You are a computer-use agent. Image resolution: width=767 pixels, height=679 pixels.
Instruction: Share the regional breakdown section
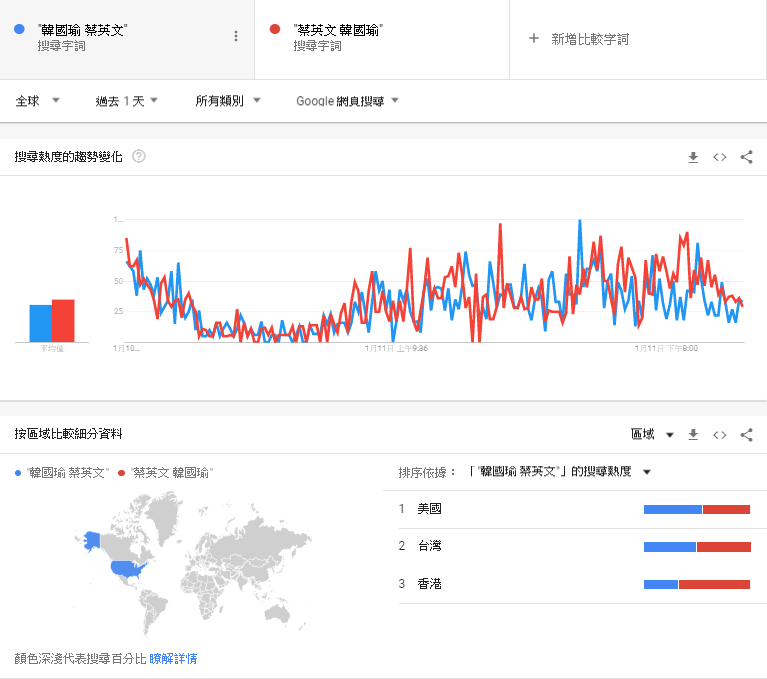(746, 434)
